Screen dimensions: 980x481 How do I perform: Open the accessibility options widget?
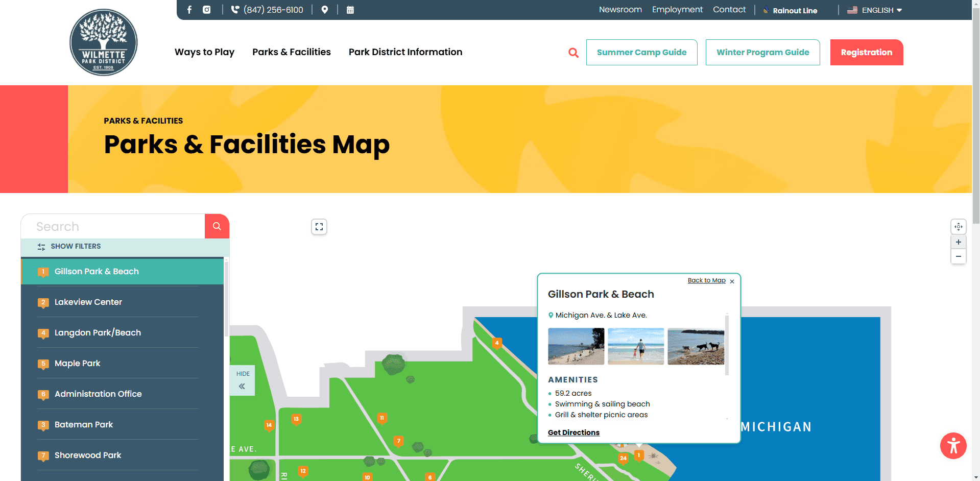[x=953, y=446]
